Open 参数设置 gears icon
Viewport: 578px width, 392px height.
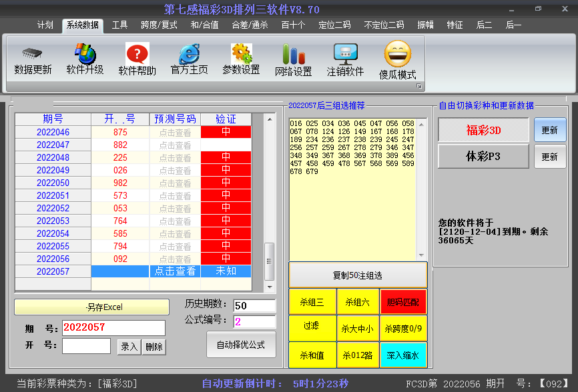[x=242, y=54]
